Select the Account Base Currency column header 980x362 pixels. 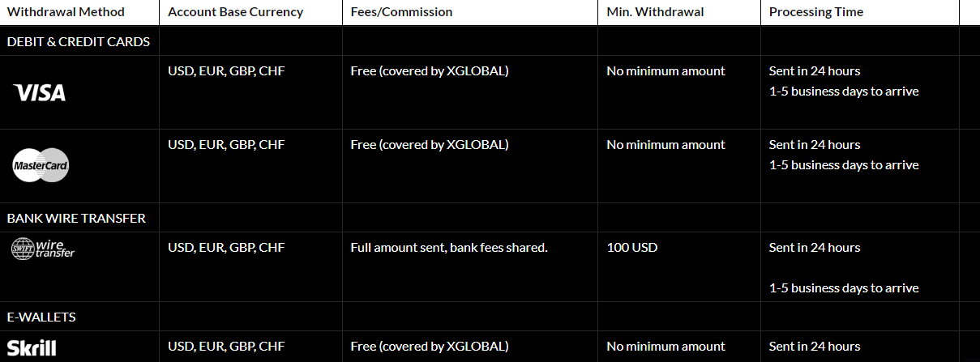[x=250, y=12]
